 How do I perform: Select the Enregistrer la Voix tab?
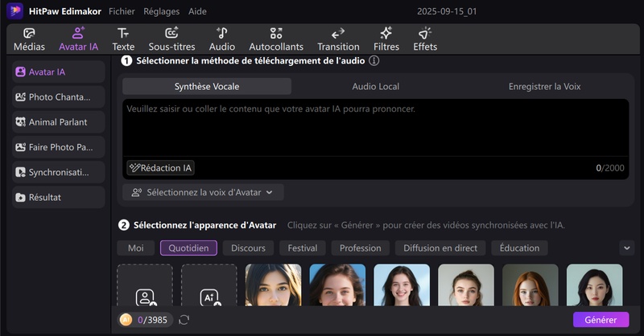coord(544,87)
